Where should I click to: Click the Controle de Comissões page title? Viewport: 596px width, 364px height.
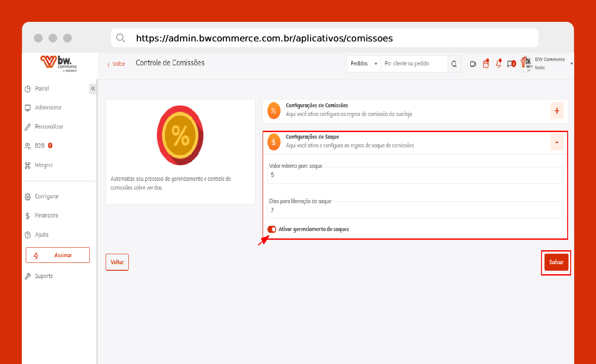point(170,63)
